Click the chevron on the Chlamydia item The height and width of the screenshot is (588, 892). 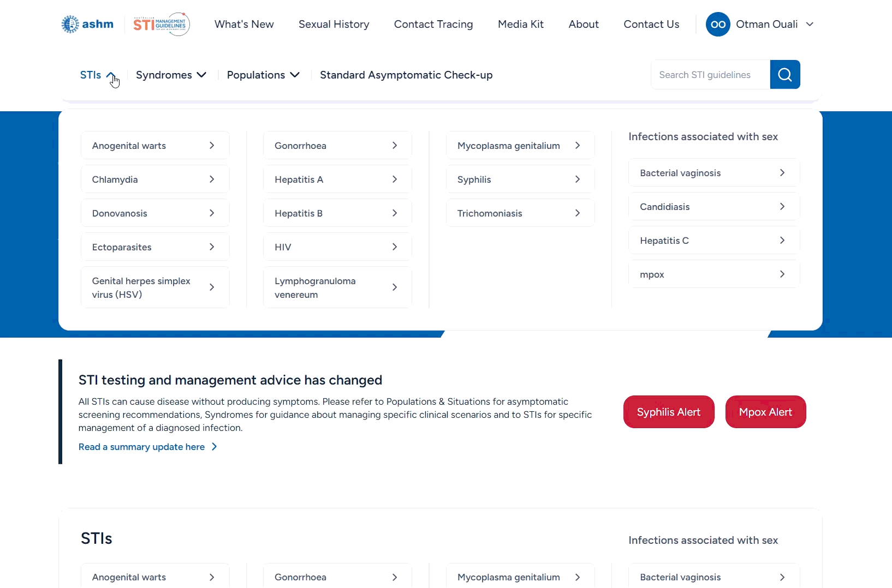pyautogui.click(x=212, y=179)
